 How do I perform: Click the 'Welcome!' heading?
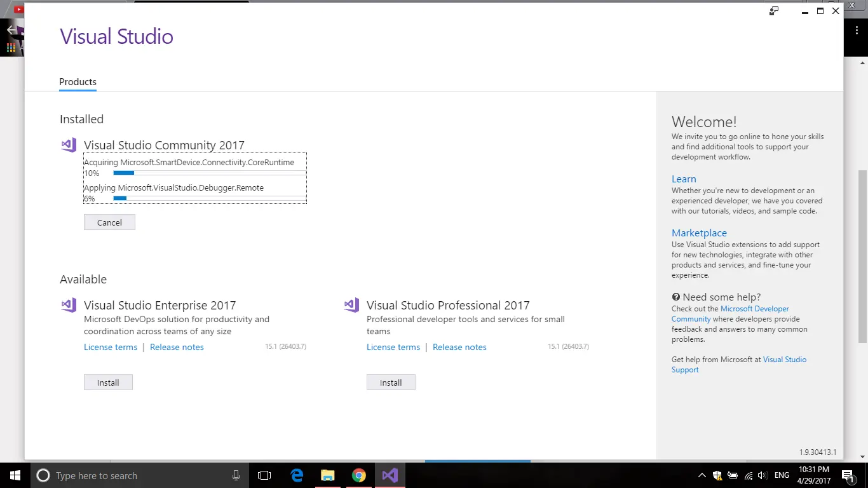coord(704,122)
